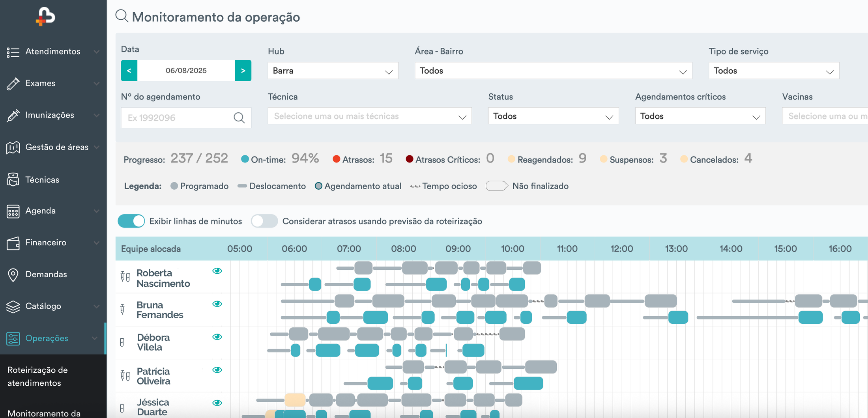Hide Débora Vilela's schedule with the eye icon
868x418 pixels.
[217, 337]
